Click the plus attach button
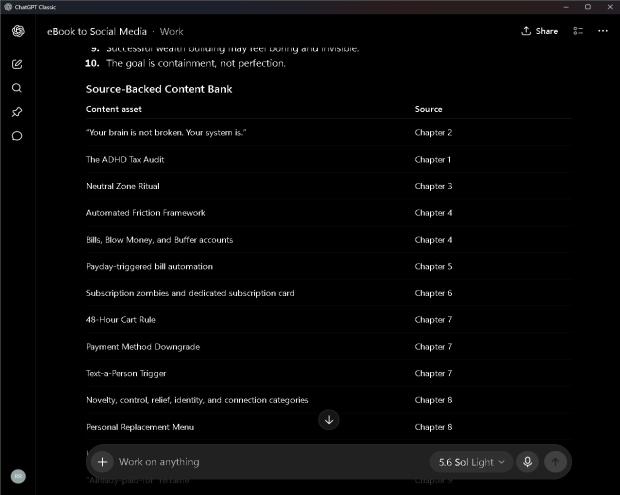 102,462
